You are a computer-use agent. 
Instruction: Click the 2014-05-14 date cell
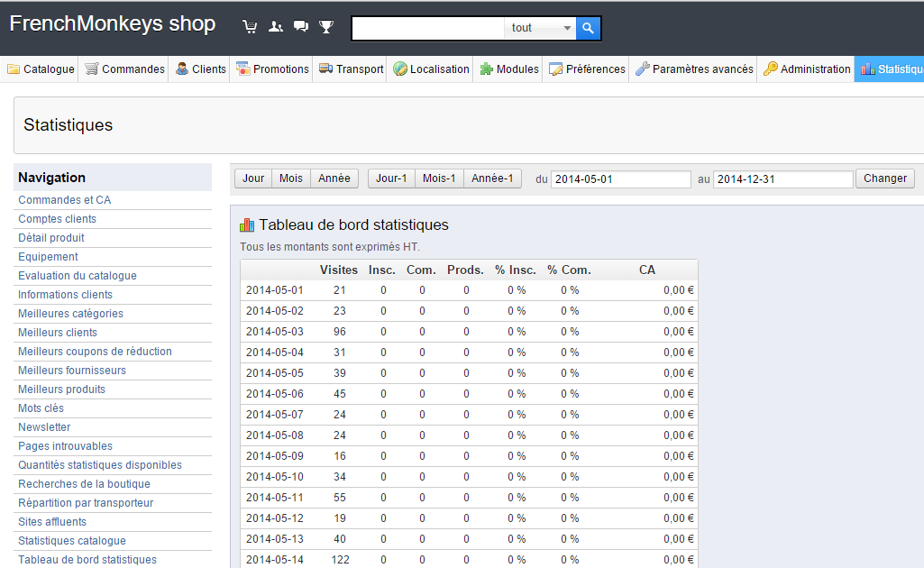(x=275, y=559)
